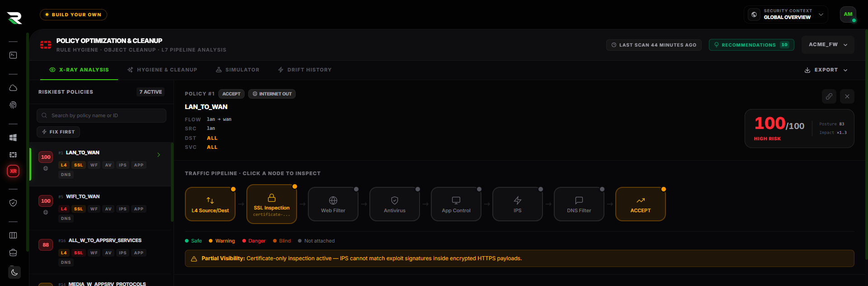The image size is (868, 286).
Task: Click the app logo in the sidebar
Action: point(14,18)
